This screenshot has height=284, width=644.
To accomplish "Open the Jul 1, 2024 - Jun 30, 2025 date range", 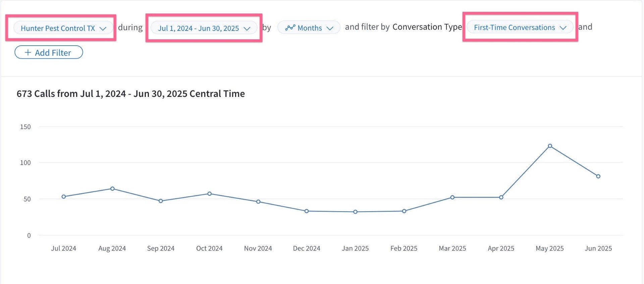I will (x=204, y=28).
